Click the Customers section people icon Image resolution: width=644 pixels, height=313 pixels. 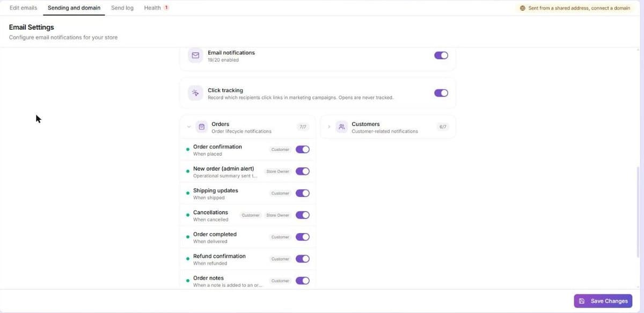[x=342, y=127]
